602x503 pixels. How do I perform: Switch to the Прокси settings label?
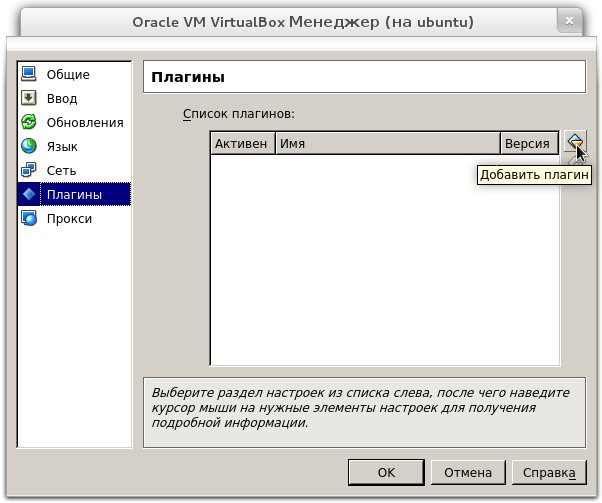click(x=70, y=218)
